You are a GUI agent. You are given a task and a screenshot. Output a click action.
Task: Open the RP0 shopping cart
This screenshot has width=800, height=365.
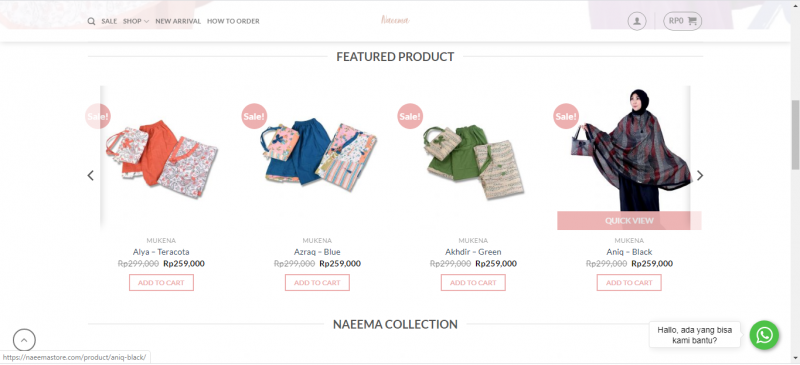click(x=683, y=21)
